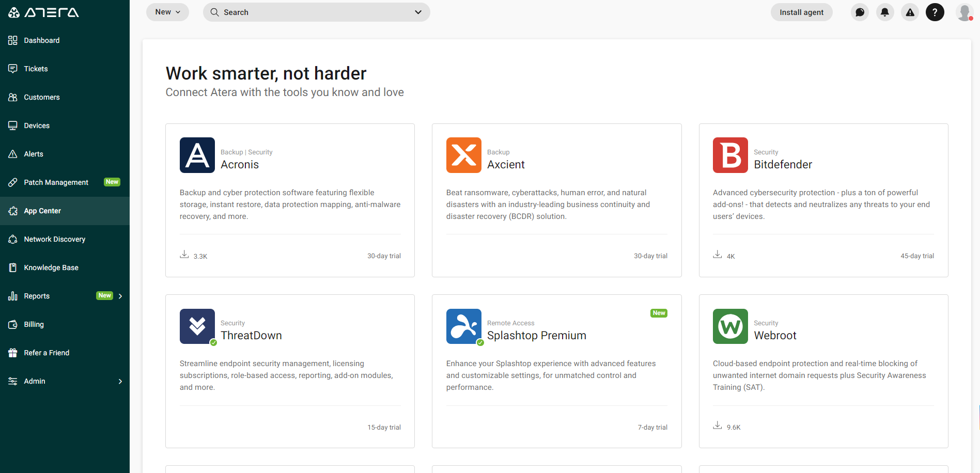Viewport: 980px width, 473px height.
Task: Open Alerts from sidebar
Action: 65,154
